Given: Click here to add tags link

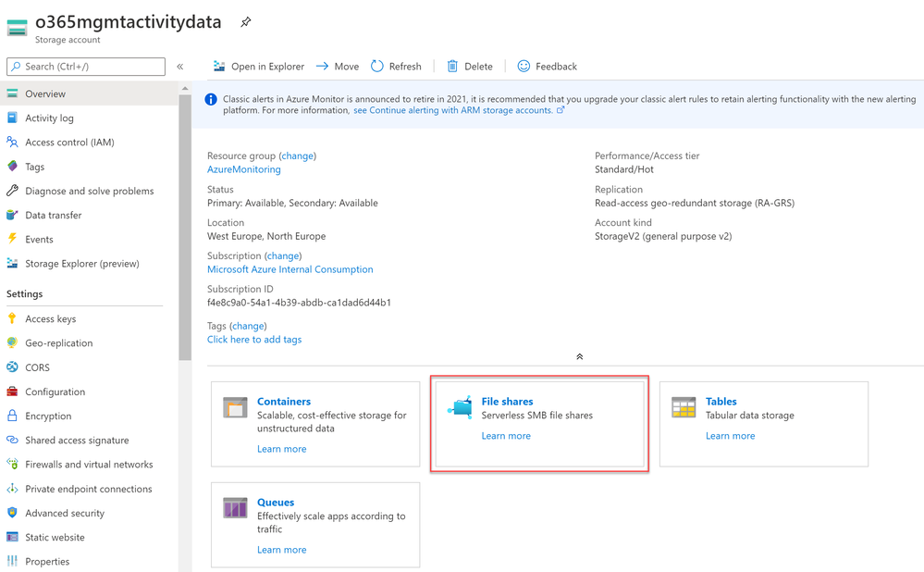Looking at the screenshot, I should (254, 340).
